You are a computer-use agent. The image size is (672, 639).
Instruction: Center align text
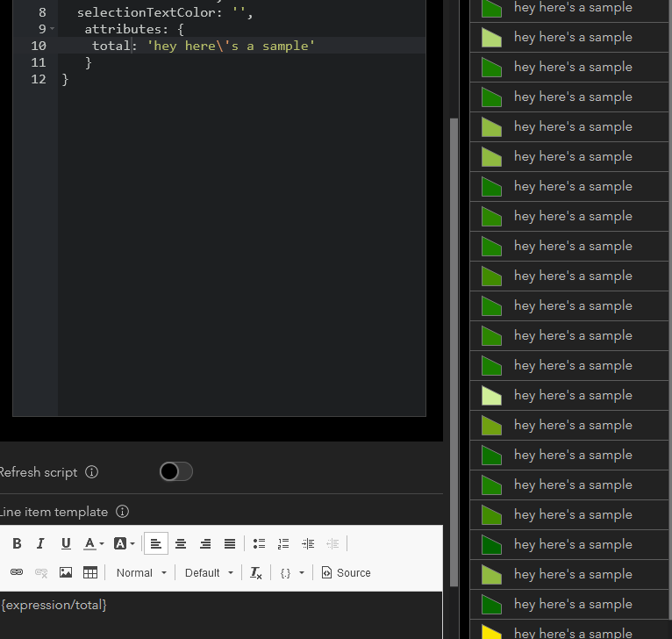[181, 543]
